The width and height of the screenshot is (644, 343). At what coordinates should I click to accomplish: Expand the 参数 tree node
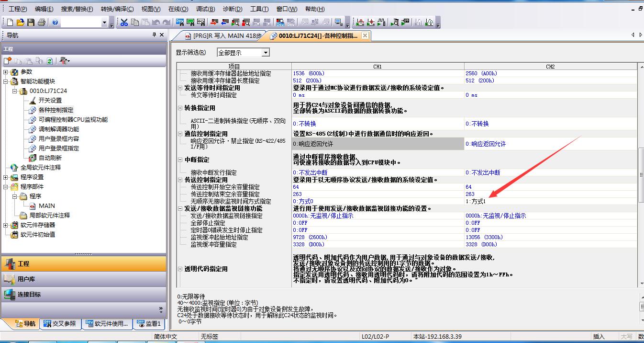coord(6,72)
